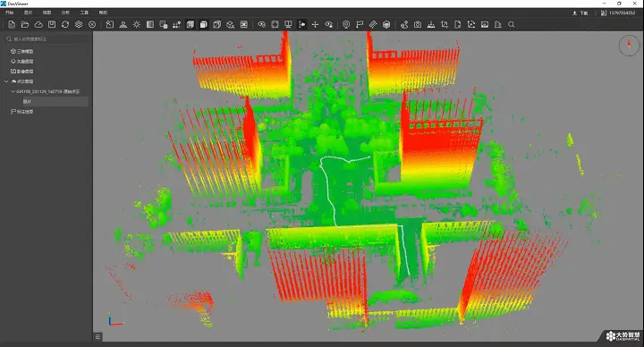Select the four-way move cross icon
This screenshot has height=347, width=644.
point(315,25)
